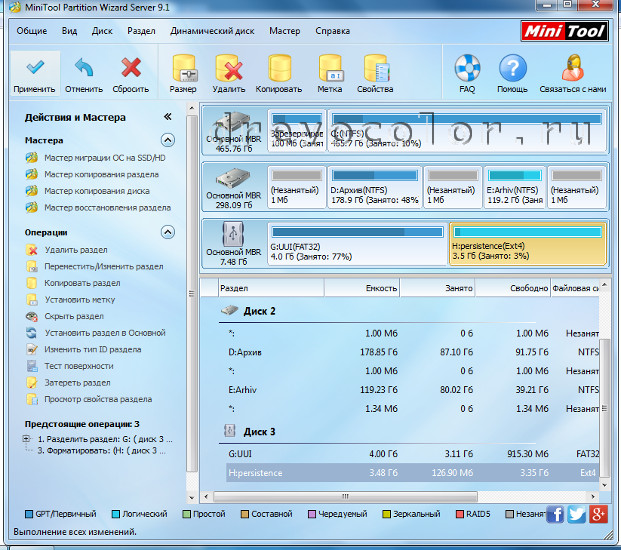This screenshot has height=550, width=621.
Task: Choose Скрыть раздел operation
Action: [65, 316]
